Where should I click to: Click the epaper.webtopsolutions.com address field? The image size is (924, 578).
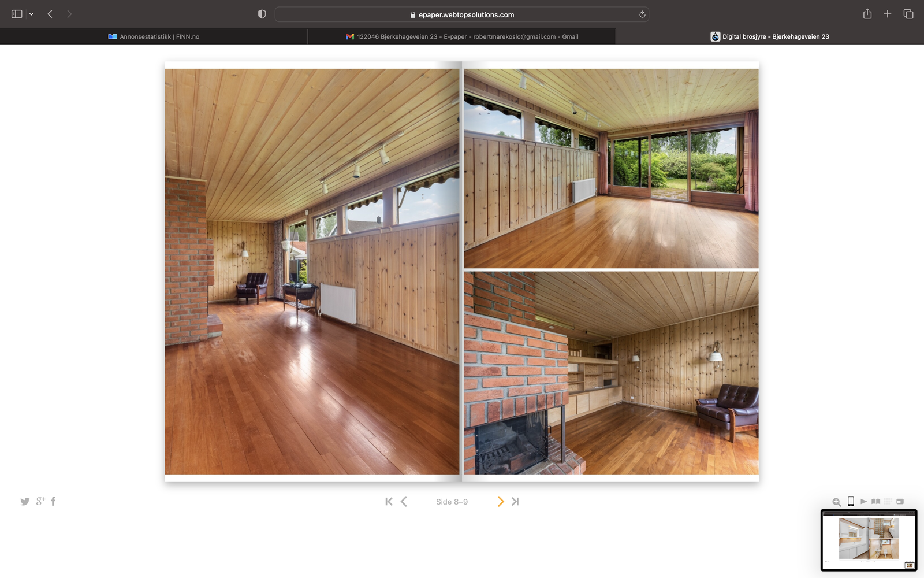461,14
